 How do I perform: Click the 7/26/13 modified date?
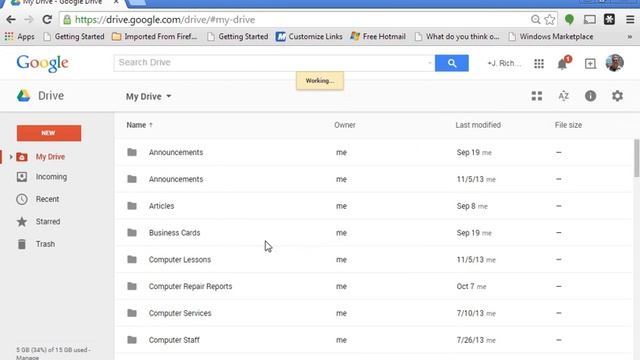[x=470, y=340]
